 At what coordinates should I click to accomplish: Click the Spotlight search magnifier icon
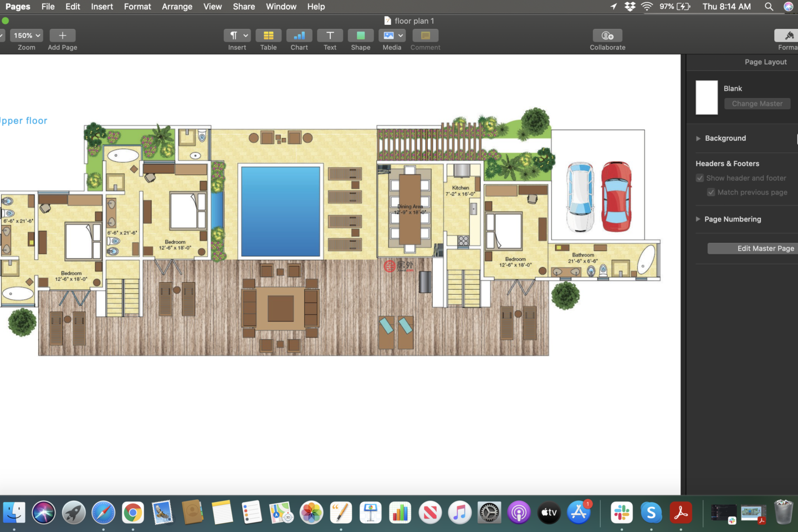point(769,7)
